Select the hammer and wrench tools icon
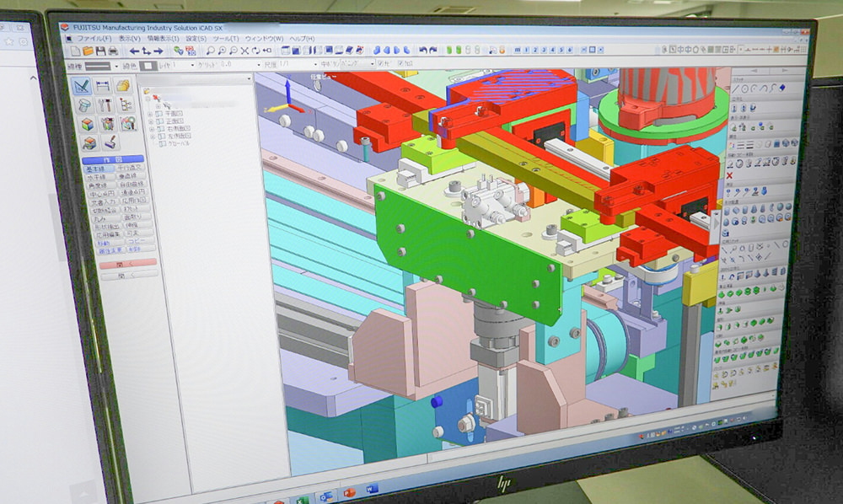Image resolution: width=843 pixels, height=504 pixels. click(x=105, y=105)
